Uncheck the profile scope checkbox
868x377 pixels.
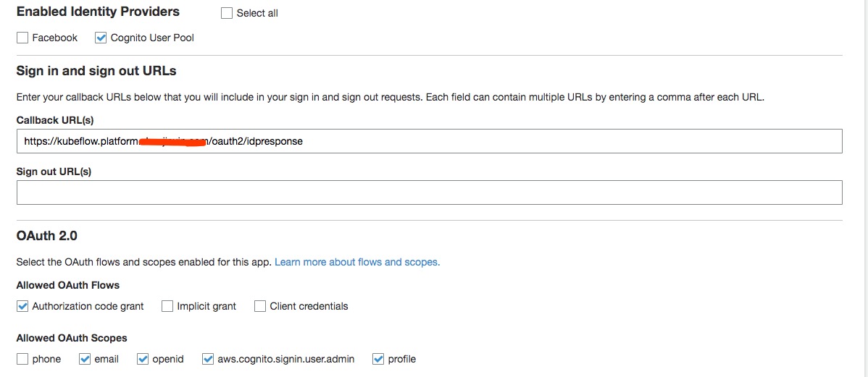point(378,360)
